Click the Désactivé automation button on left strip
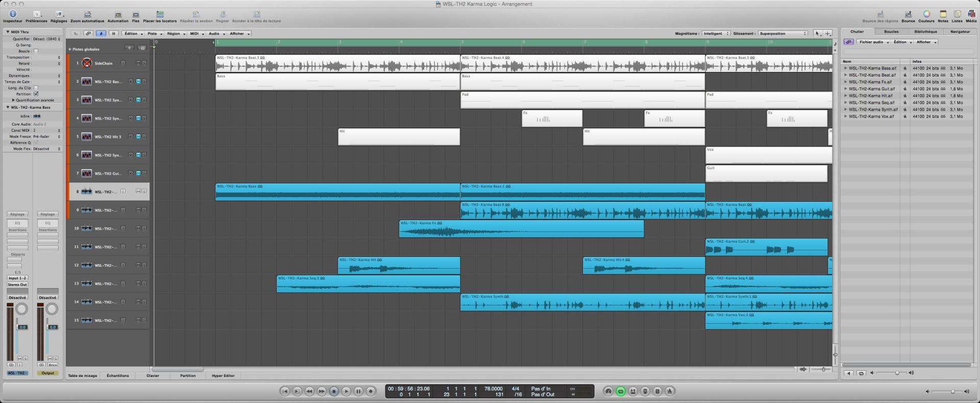The image size is (980, 403). [x=17, y=297]
